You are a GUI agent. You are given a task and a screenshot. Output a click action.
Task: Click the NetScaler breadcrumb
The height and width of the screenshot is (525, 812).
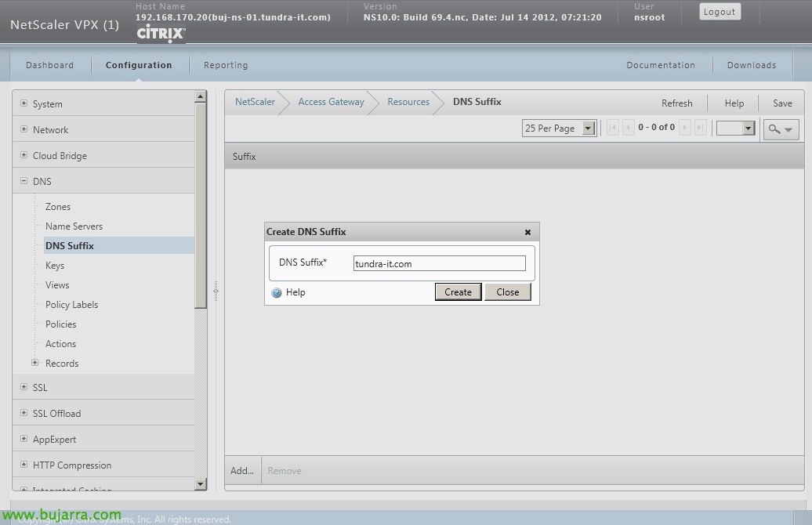pos(255,102)
